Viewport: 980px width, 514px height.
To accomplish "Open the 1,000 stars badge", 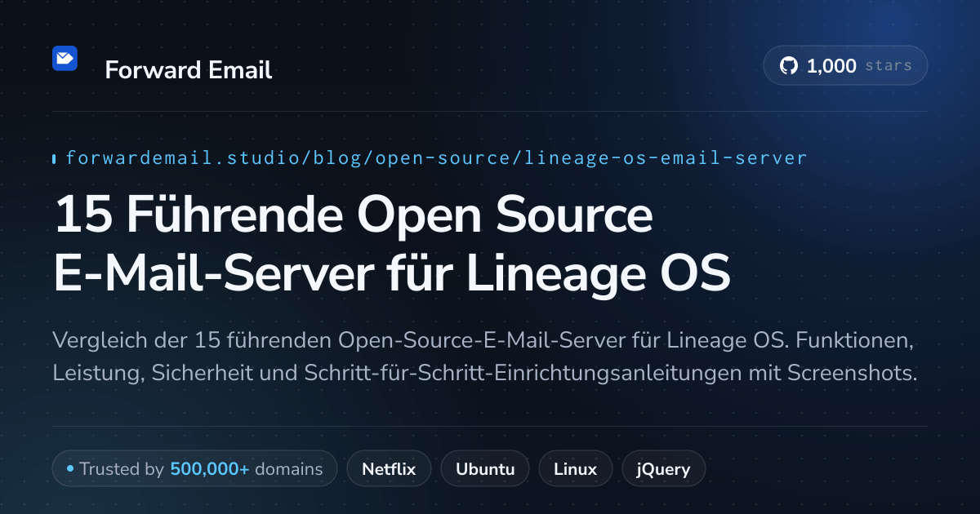I will point(845,66).
